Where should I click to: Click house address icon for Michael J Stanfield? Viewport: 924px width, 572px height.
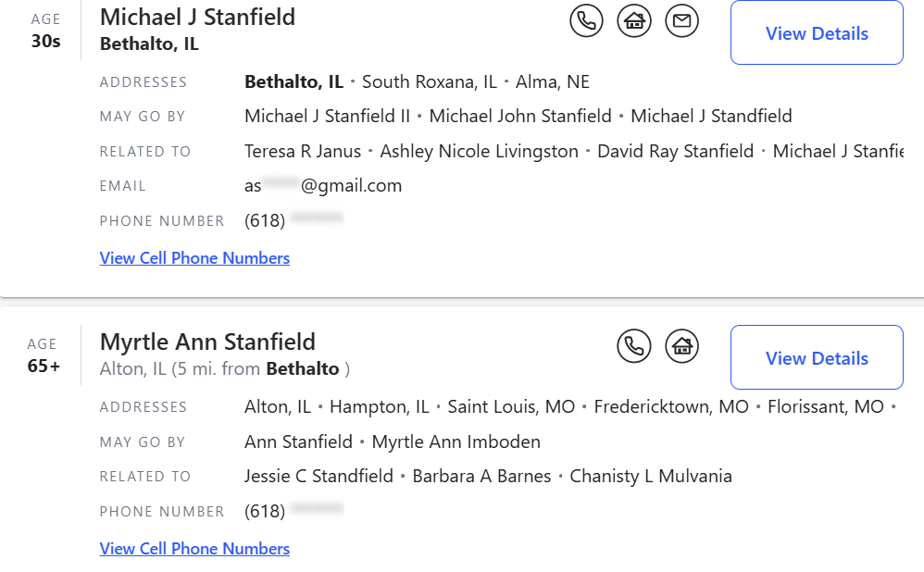pos(634,20)
